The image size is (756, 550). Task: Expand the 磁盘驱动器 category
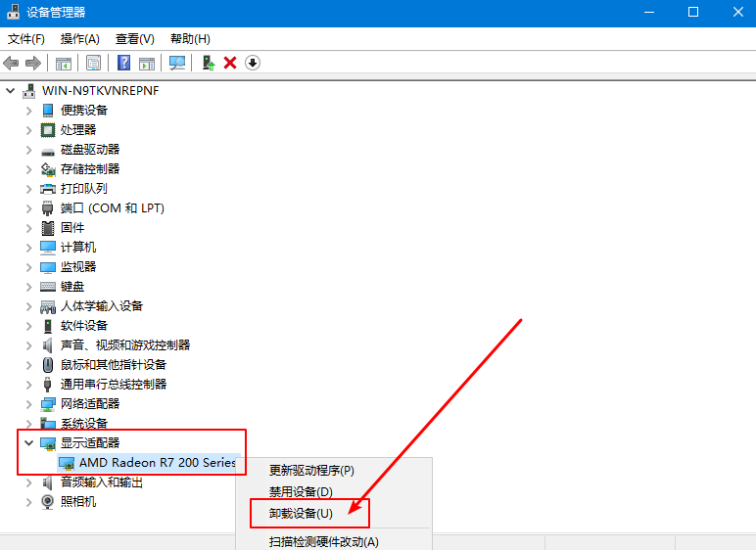(28, 149)
